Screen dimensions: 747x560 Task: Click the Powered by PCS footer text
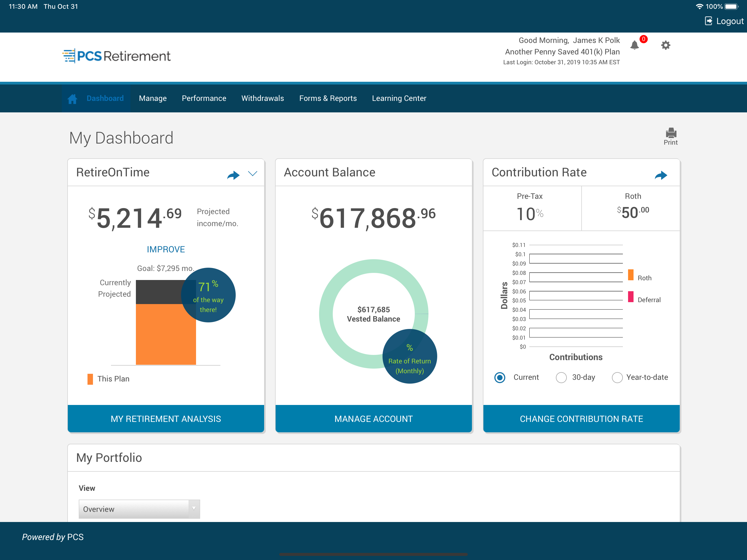(x=53, y=537)
